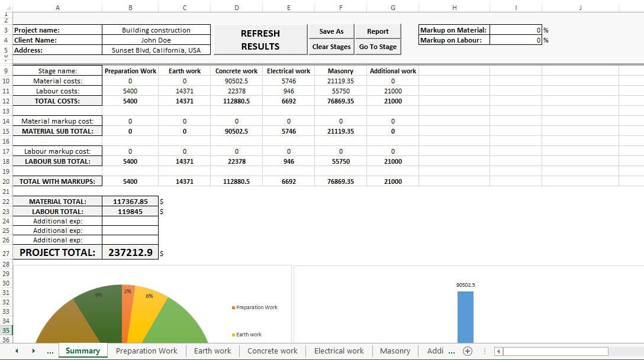Image resolution: width=644 pixels, height=360 pixels.
Task: Click the ellipsis to reveal hidden sheet tabs
Action: tap(50, 351)
